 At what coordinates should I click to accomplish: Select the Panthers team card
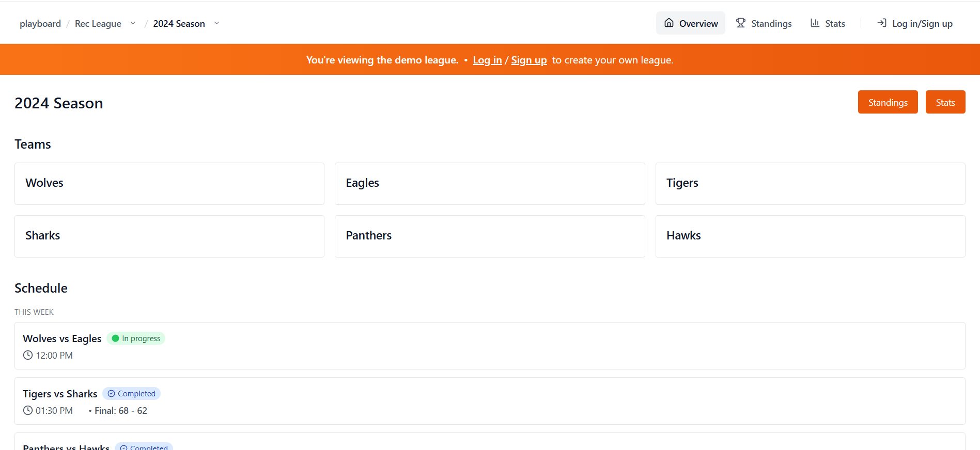(x=490, y=236)
